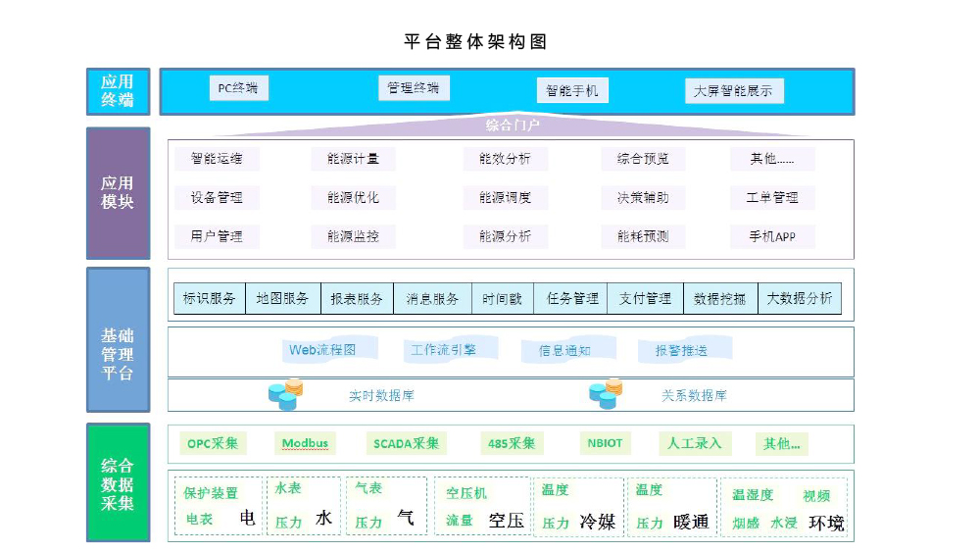Viewport: 980px width, 552px height.
Task: Select the 空压 data source box
Action: click(x=484, y=507)
